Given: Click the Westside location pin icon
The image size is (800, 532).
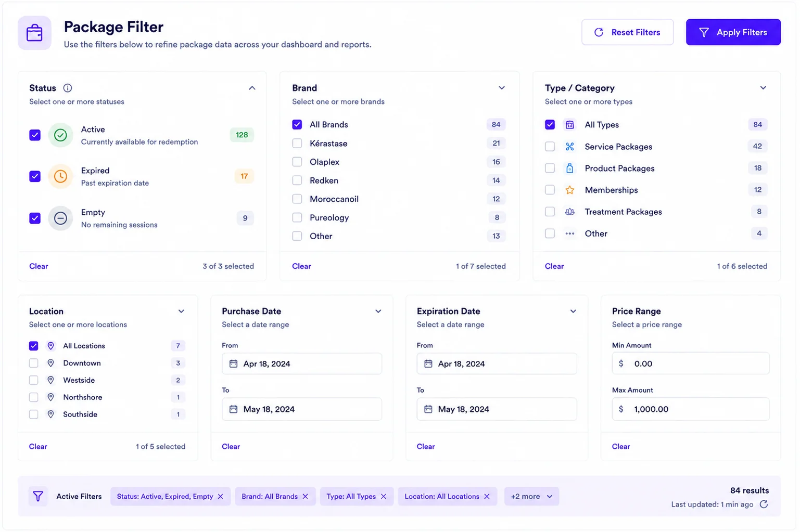Looking at the screenshot, I should [x=51, y=380].
